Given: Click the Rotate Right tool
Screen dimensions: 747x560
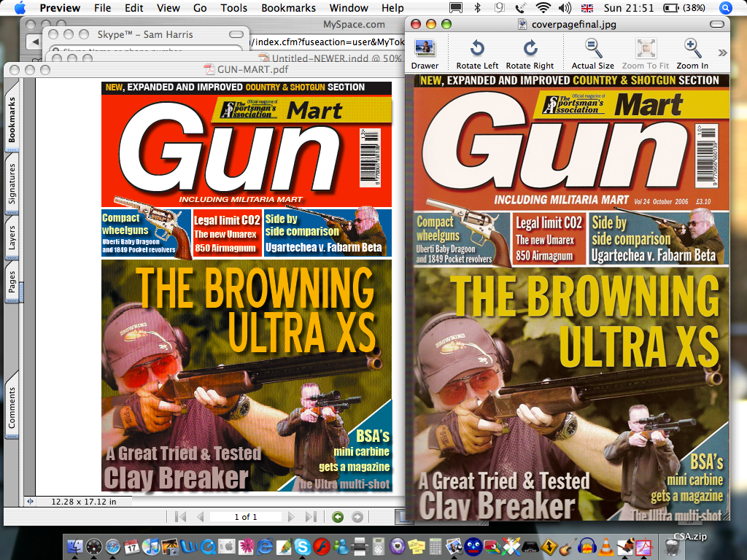Looking at the screenshot, I should (530, 53).
